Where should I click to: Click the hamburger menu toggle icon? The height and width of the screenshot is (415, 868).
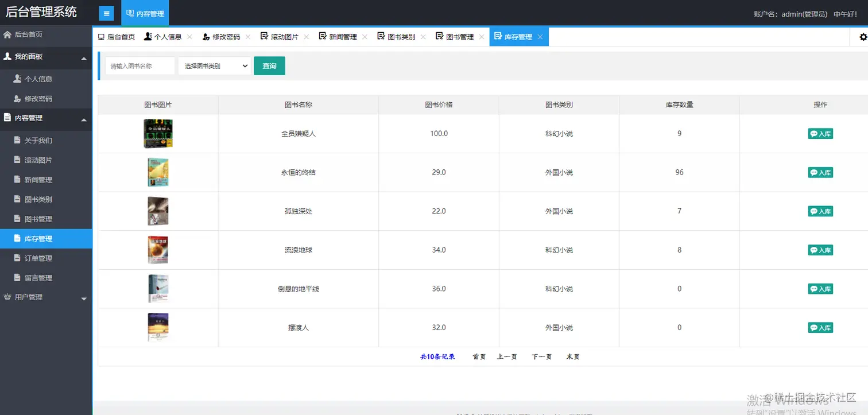pos(106,13)
